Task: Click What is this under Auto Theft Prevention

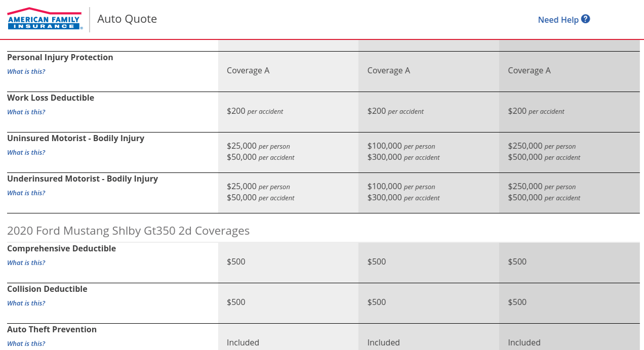Action: tap(26, 343)
